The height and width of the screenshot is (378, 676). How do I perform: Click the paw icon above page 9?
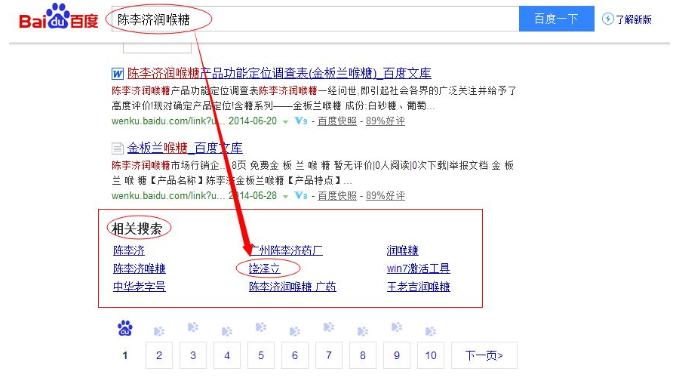click(x=397, y=328)
